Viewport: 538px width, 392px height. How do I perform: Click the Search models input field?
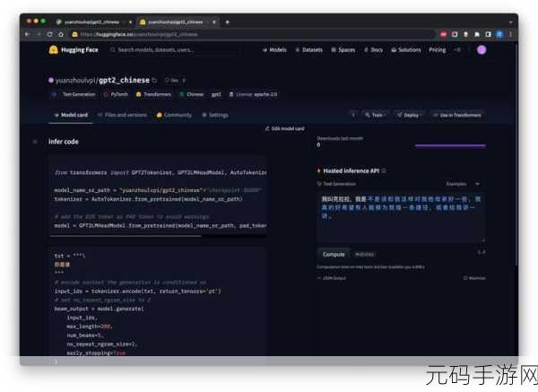click(173, 50)
